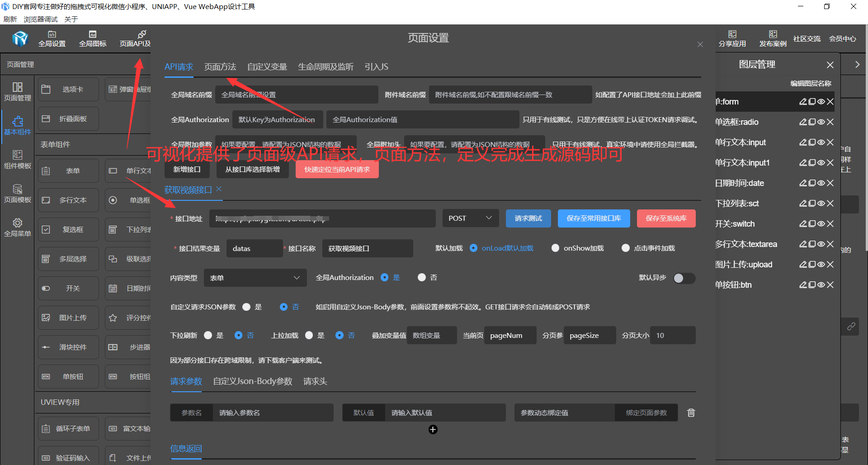The width and height of the screenshot is (868, 465).
Task: Open the POST request method dropdown
Action: pyautogui.click(x=470, y=218)
